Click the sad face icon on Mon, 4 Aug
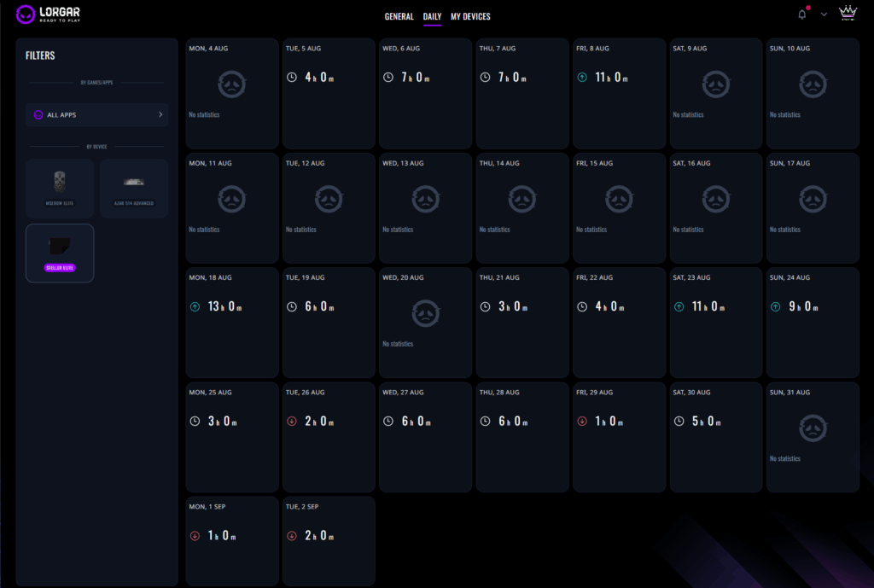The height and width of the screenshot is (588, 874). click(232, 84)
